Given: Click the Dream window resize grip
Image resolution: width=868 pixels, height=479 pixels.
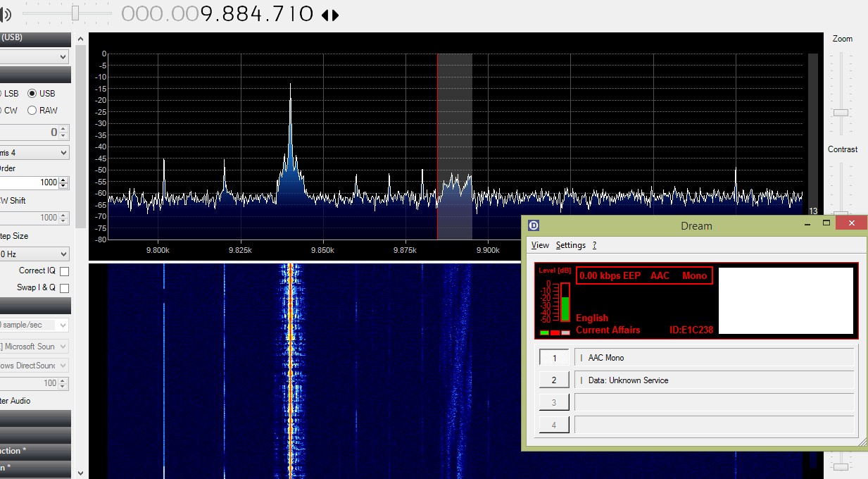Looking at the screenshot, I should [862, 443].
